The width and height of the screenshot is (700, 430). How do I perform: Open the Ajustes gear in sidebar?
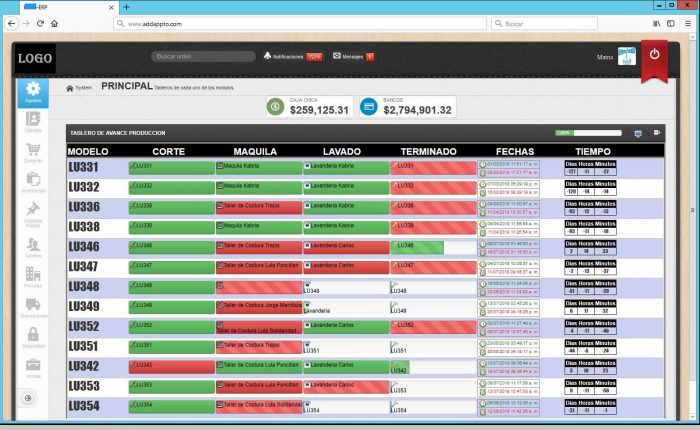click(33, 93)
